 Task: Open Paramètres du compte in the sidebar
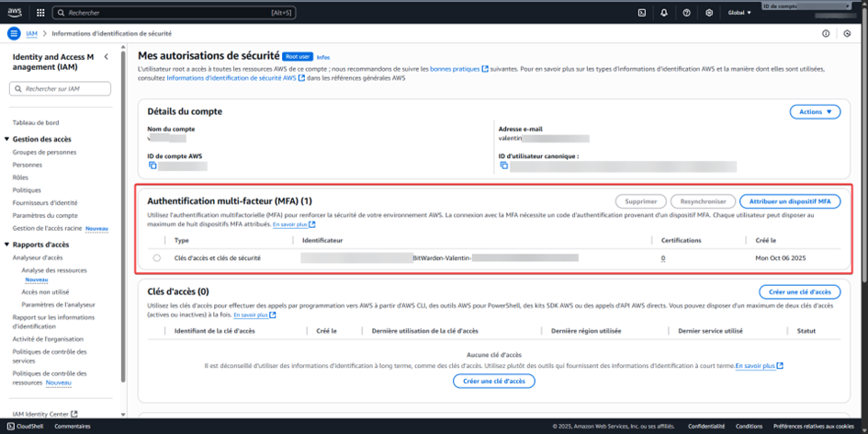(x=45, y=215)
